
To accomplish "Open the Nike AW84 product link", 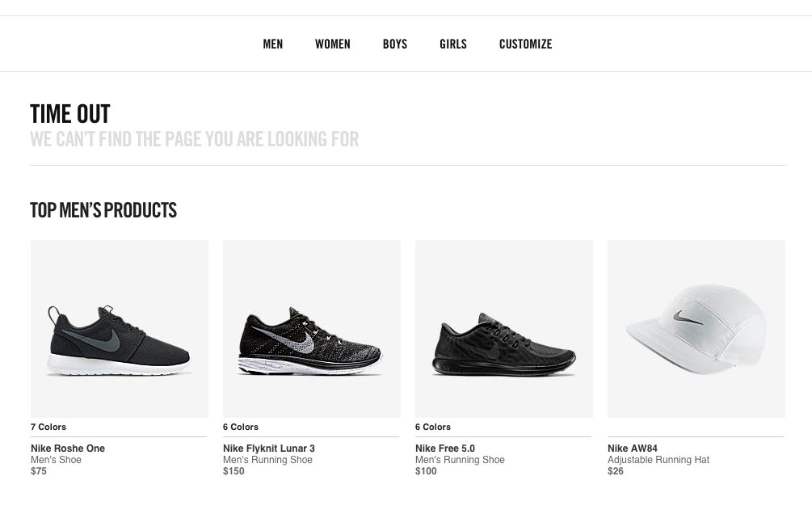I will tap(632, 448).
